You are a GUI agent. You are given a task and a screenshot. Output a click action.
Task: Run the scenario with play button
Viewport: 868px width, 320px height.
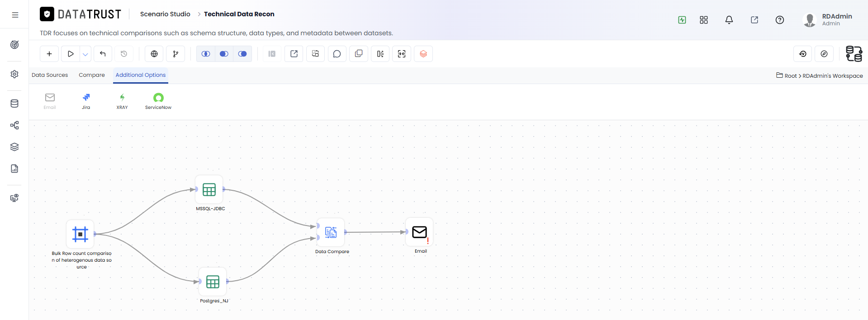71,54
